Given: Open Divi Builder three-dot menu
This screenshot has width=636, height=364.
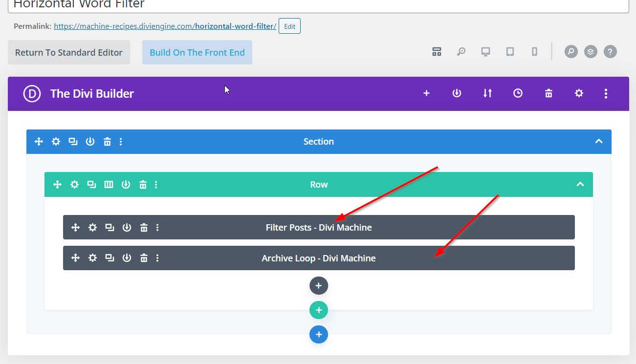Looking at the screenshot, I should click(x=606, y=93).
